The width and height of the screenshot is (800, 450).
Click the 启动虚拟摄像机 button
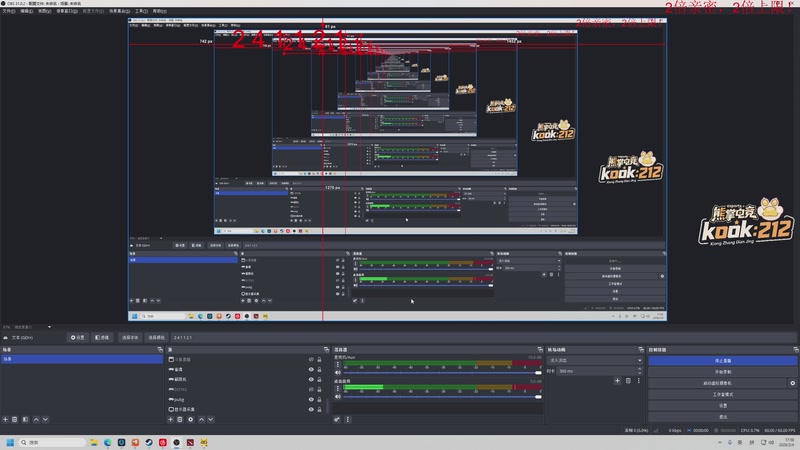click(x=717, y=383)
